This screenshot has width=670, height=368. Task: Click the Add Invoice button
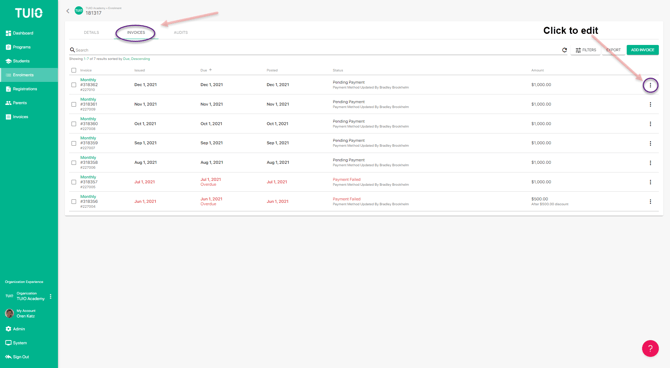(x=642, y=50)
